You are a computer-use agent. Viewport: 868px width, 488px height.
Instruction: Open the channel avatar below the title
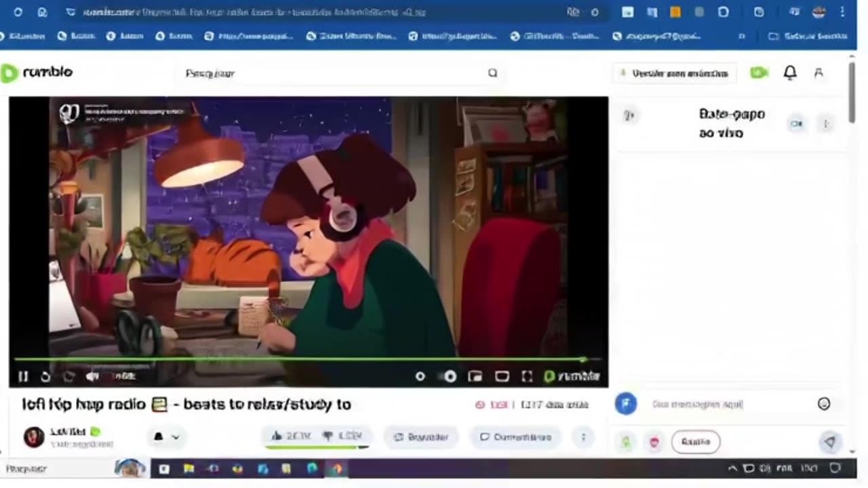pyautogui.click(x=34, y=437)
